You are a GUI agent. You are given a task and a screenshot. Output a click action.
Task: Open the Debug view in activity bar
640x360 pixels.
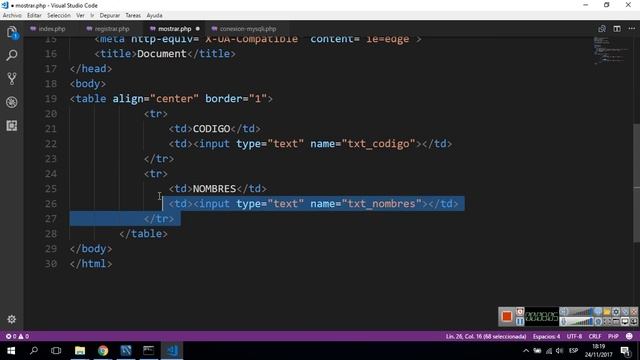(12, 102)
